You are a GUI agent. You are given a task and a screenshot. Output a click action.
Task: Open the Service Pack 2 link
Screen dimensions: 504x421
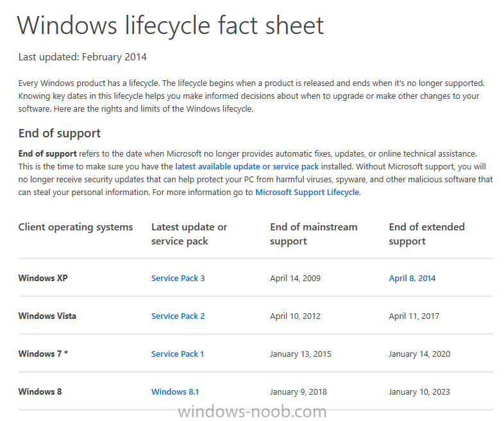tap(178, 316)
